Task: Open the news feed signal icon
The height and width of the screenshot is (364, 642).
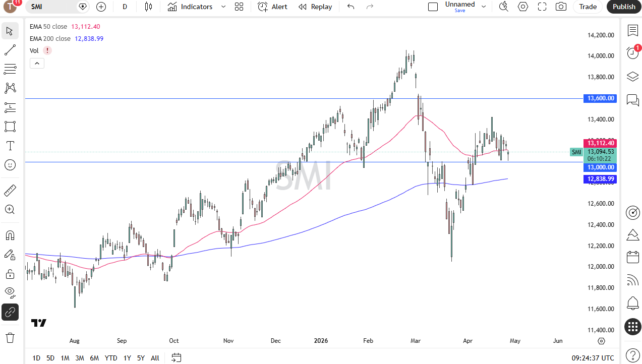Action: pos(632,280)
